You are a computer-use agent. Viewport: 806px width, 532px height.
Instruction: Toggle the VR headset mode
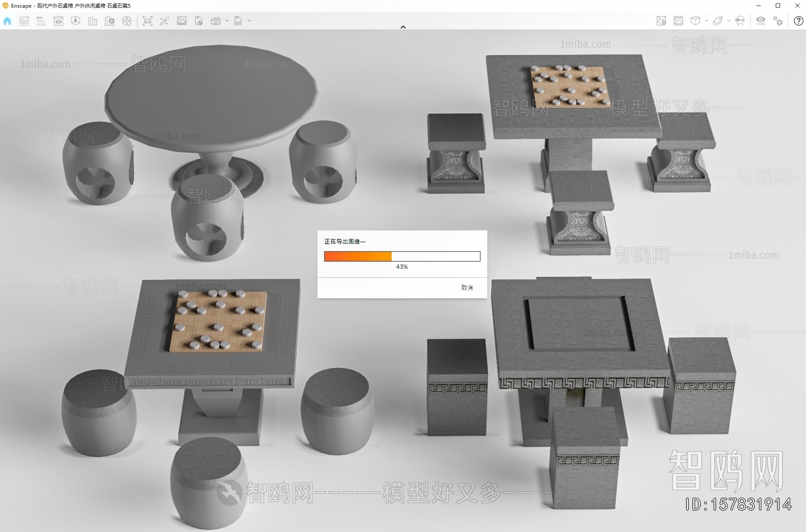pyautogui.click(x=740, y=21)
